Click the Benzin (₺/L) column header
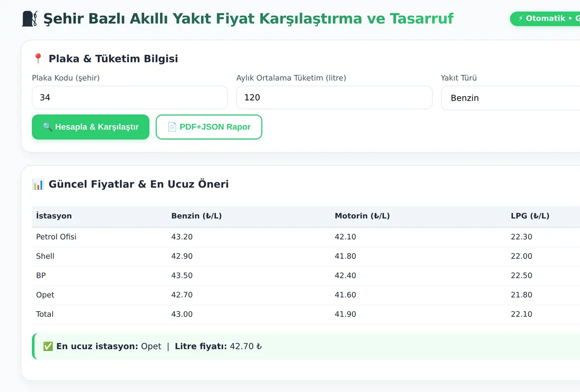 point(196,216)
